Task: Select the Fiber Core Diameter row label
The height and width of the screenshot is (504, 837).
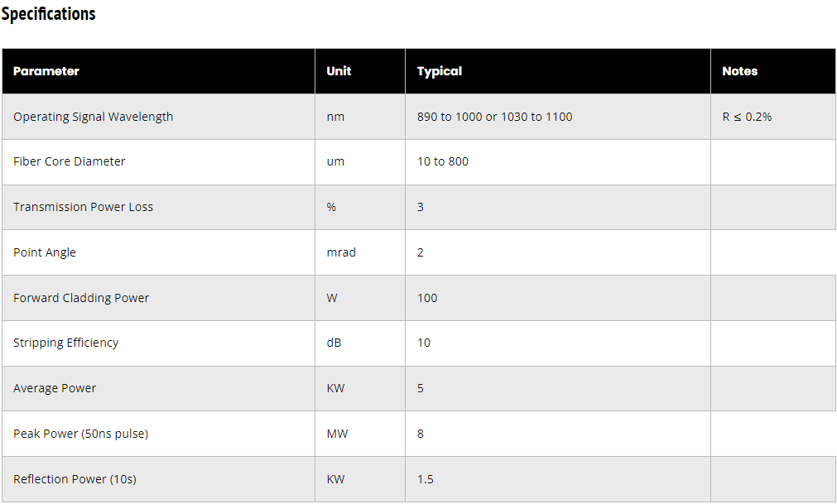Action: pyautogui.click(x=70, y=161)
